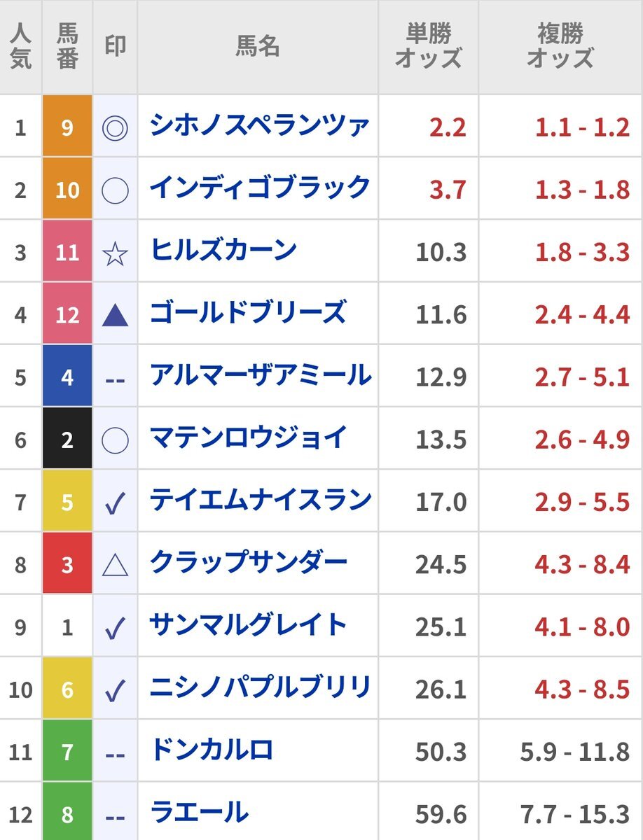
Task: Sort by 単勝オッズ column header
Action: click(x=429, y=47)
